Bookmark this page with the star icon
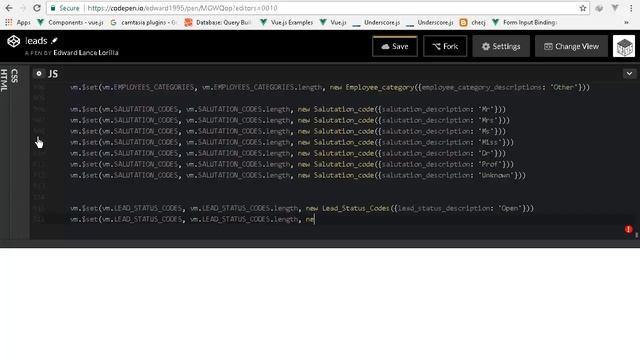The width and height of the screenshot is (640, 360). [x=583, y=8]
